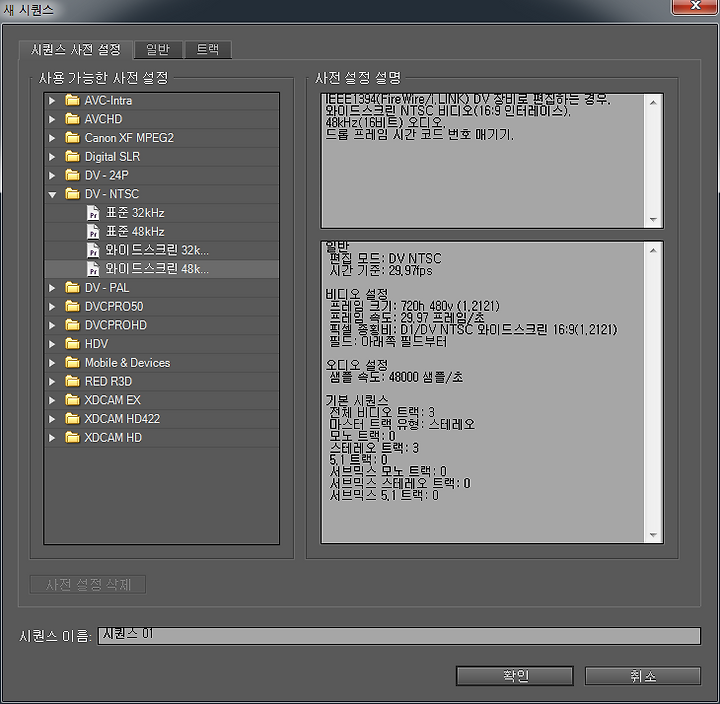
Task: Click the 표준 32kHz preset file icon
Action: [93, 213]
